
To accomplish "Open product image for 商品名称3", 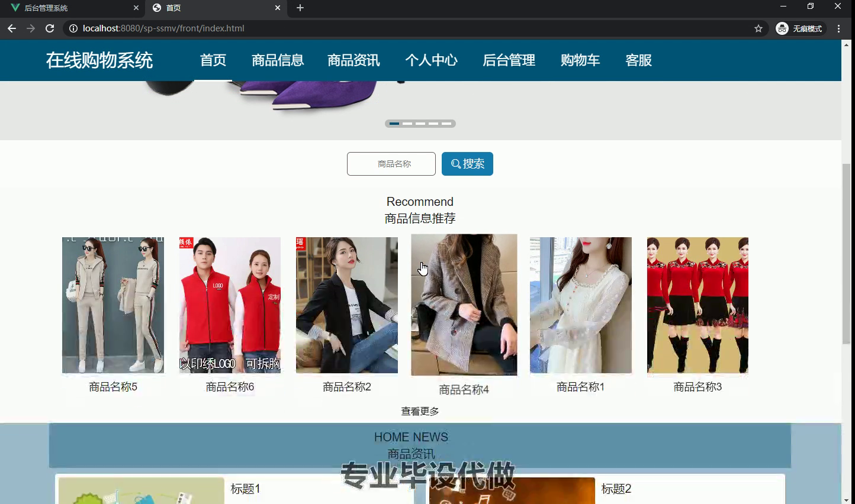I will click(697, 305).
